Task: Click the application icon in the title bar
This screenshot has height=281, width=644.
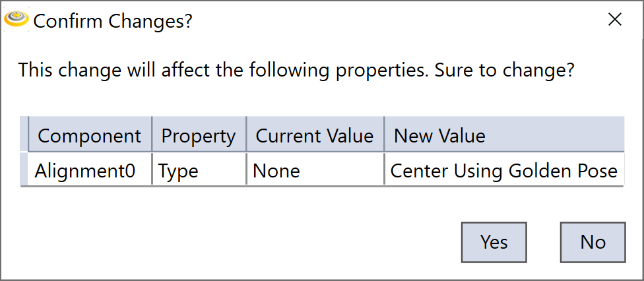Action: click(16, 20)
